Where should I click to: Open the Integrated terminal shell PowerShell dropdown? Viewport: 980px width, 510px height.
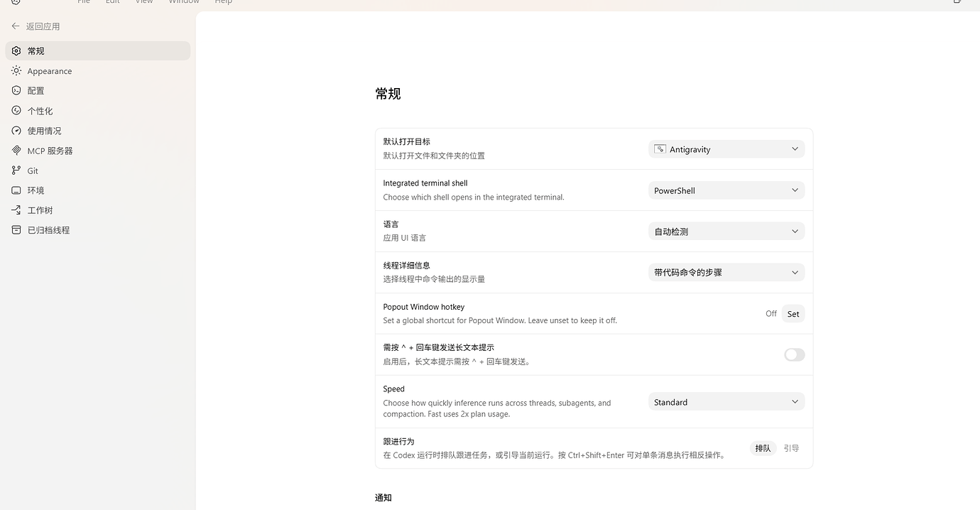(726, 190)
